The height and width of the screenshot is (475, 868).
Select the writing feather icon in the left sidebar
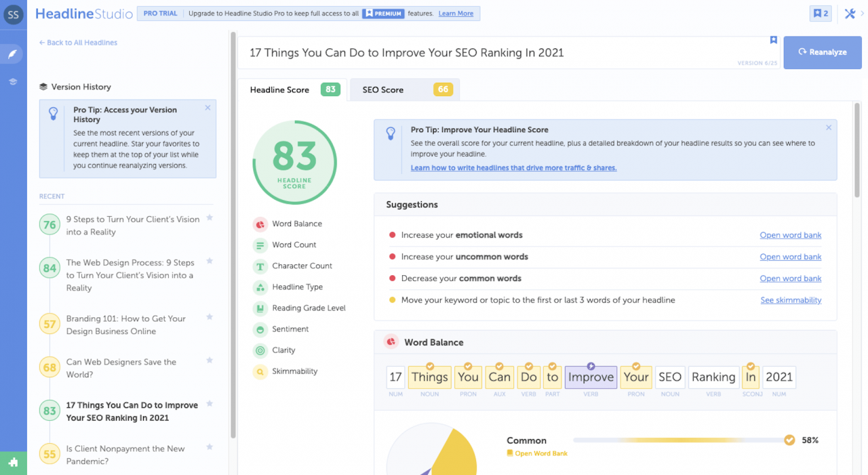tap(12, 54)
